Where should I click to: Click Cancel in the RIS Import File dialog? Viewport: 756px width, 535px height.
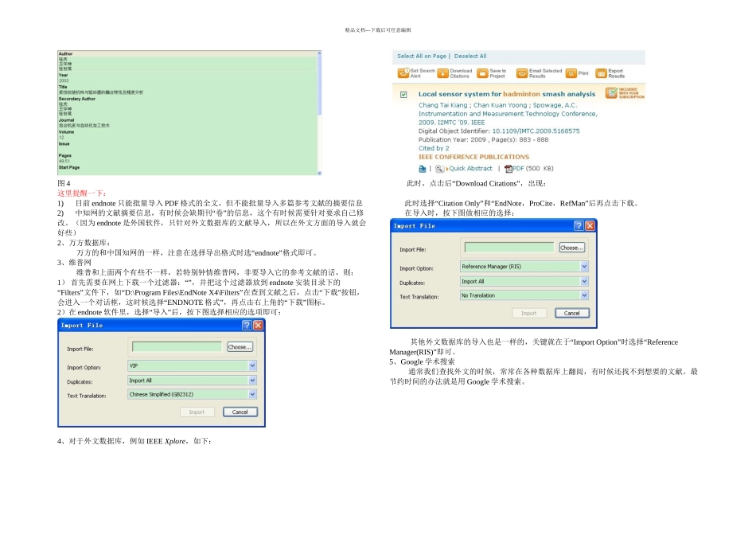pyautogui.click(x=572, y=313)
